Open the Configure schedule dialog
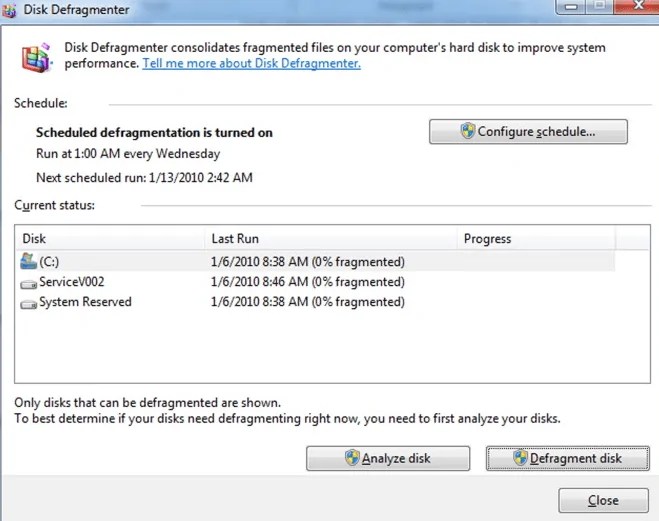 (528, 132)
